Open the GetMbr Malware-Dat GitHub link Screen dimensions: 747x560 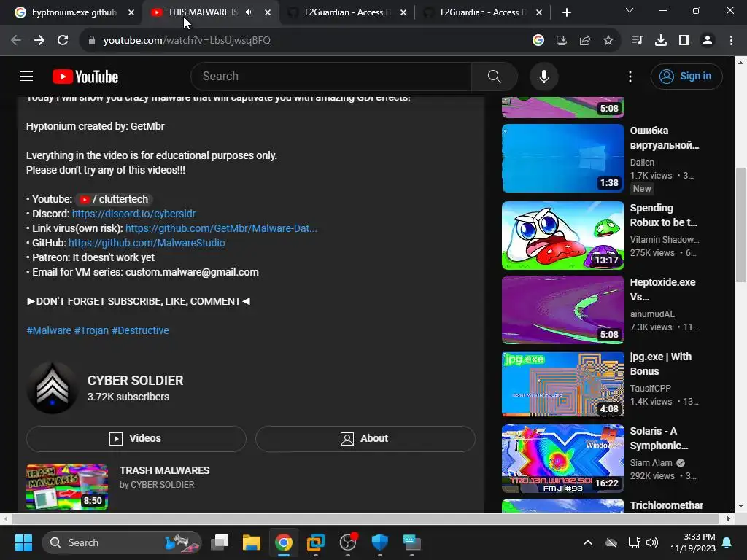click(221, 228)
